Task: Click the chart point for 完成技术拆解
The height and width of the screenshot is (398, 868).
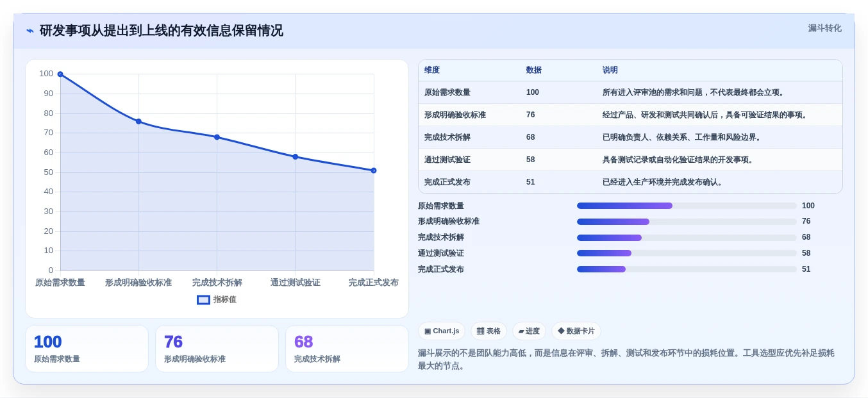Action: click(217, 137)
